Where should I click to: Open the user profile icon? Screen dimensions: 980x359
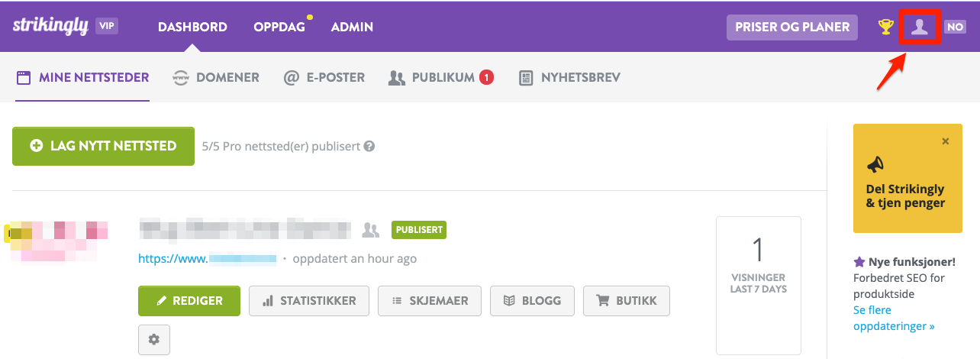pos(920,27)
